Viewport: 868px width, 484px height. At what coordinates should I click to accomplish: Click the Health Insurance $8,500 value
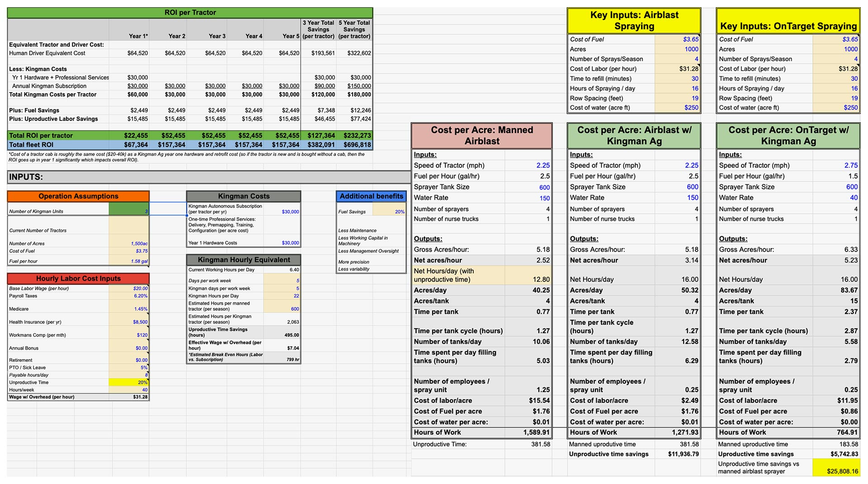129,322
